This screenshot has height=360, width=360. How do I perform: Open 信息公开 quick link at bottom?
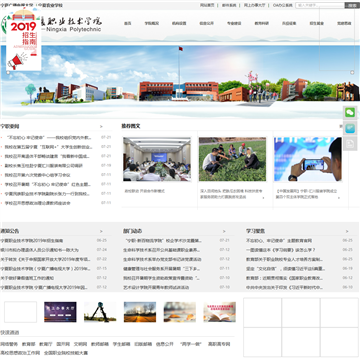165,344
